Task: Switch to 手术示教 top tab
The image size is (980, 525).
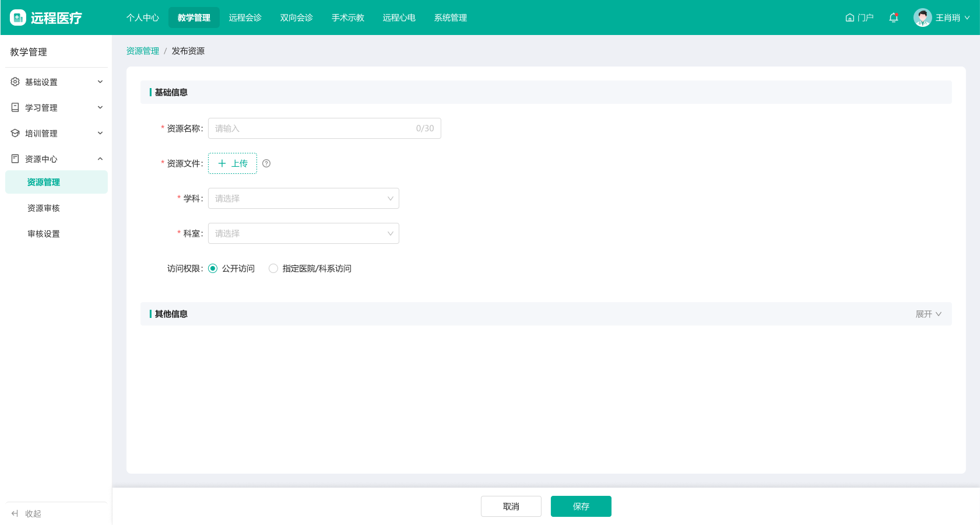Action: pyautogui.click(x=347, y=17)
